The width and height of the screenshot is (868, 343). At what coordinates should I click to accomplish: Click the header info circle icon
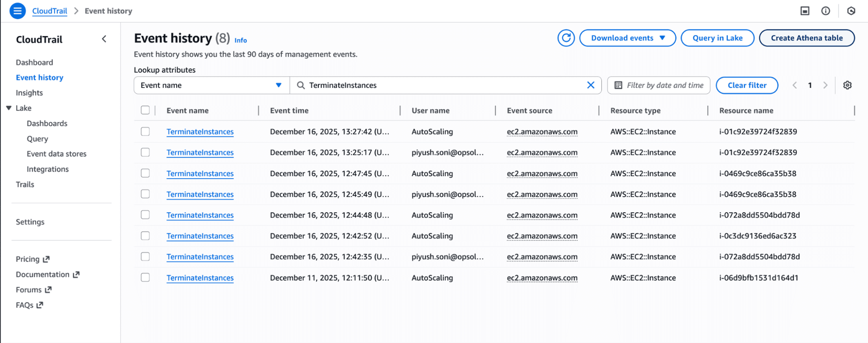(x=825, y=11)
